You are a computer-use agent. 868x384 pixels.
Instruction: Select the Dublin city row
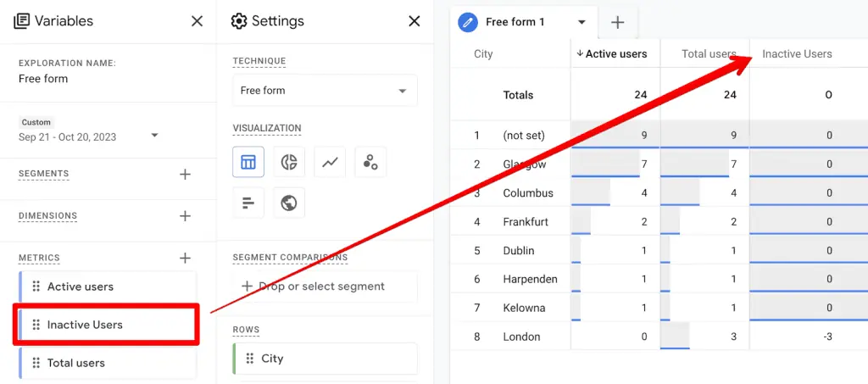point(518,251)
